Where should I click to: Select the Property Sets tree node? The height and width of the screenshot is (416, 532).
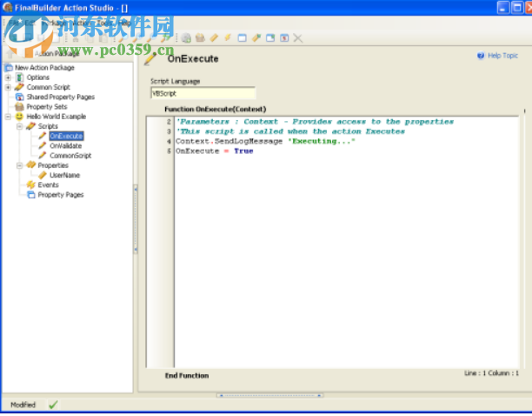(x=47, y=107)
